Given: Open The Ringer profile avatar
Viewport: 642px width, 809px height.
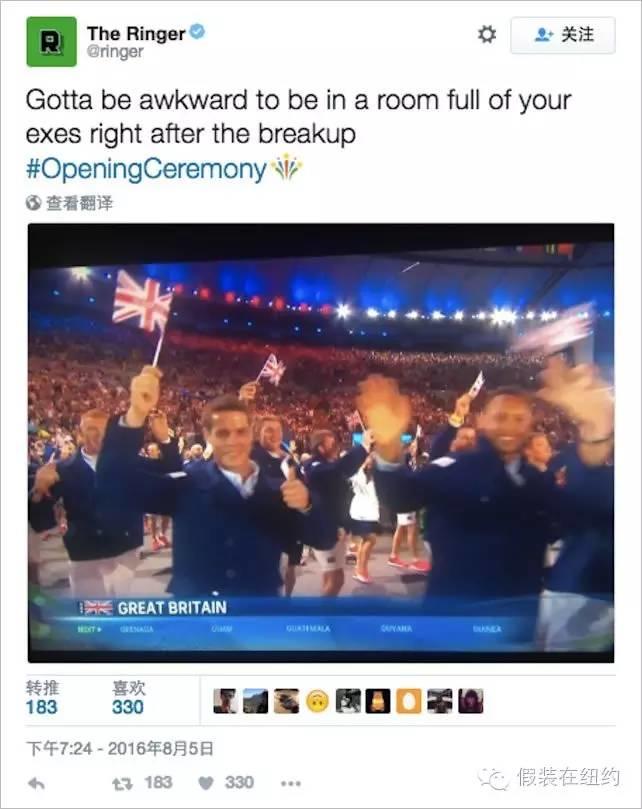Looking at the screenshot, I should 51,42.
